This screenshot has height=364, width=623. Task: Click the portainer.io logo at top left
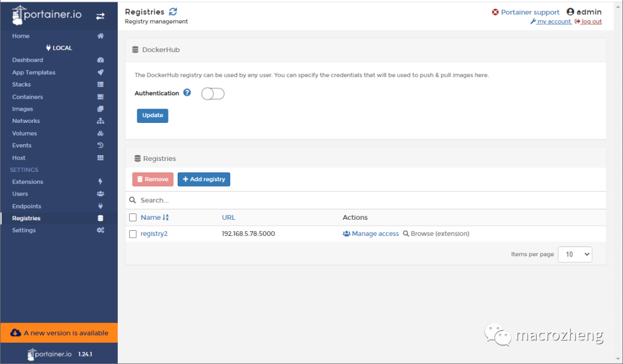tap(47, 15)
